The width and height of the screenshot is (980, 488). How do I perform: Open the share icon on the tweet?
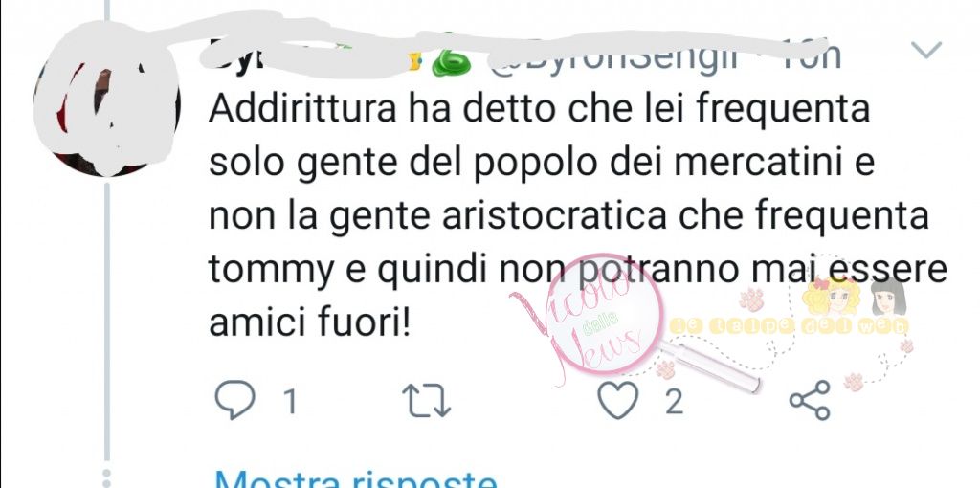point(810,400)
